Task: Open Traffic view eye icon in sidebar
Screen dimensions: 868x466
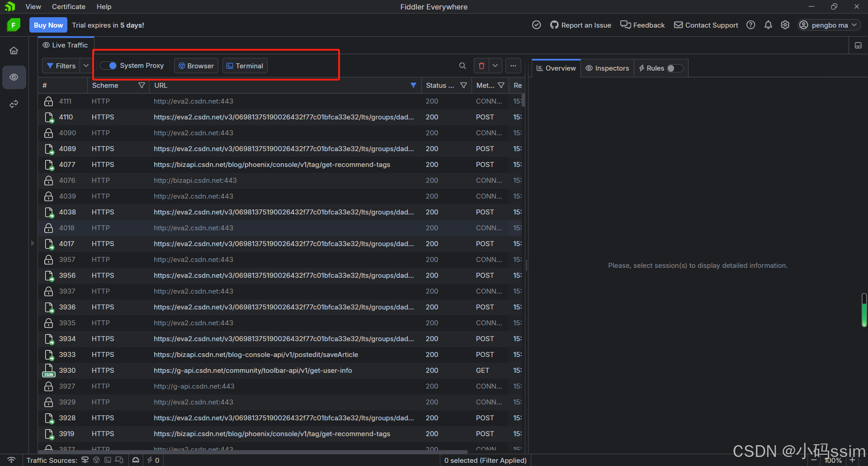Action: pyautogui.click(x=14, y=77)
